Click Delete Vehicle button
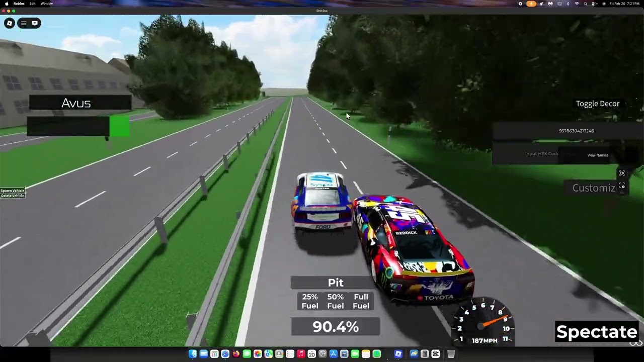This screenshot has width=644, height=362. (13, 196)
